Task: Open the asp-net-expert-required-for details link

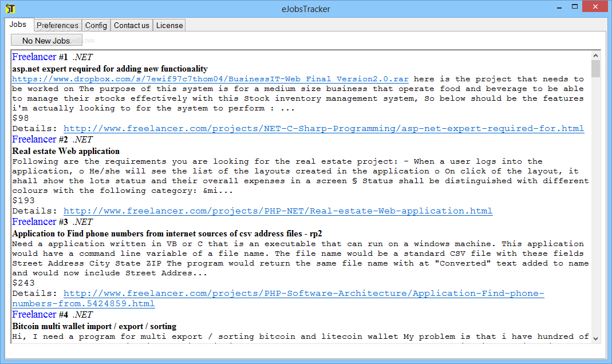Action: [x=324, y=129]
